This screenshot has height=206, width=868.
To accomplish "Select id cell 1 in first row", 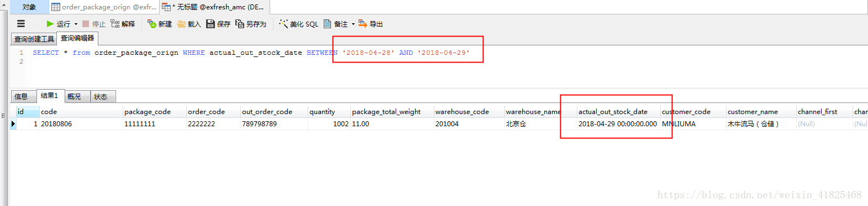I will (28, 124).
